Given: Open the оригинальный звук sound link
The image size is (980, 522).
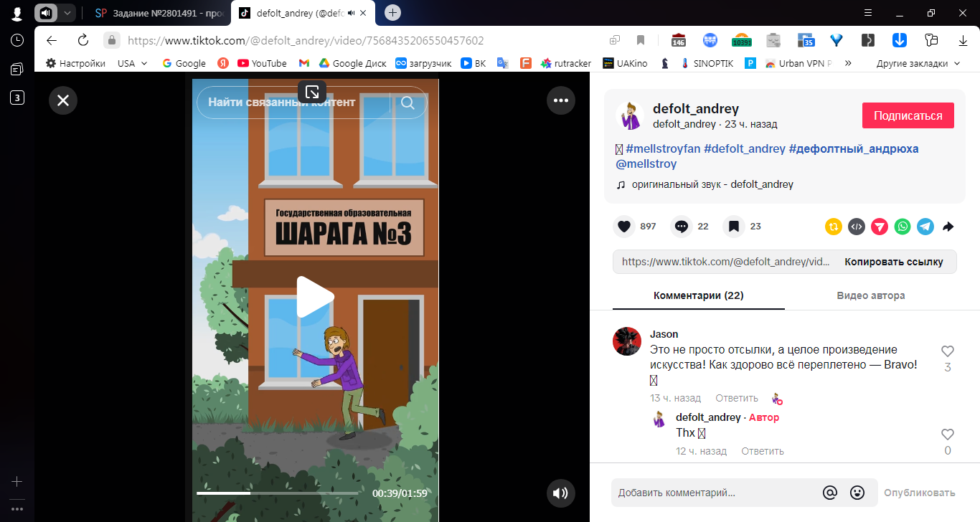Looking at the screenshot, I should coord(712,184).
